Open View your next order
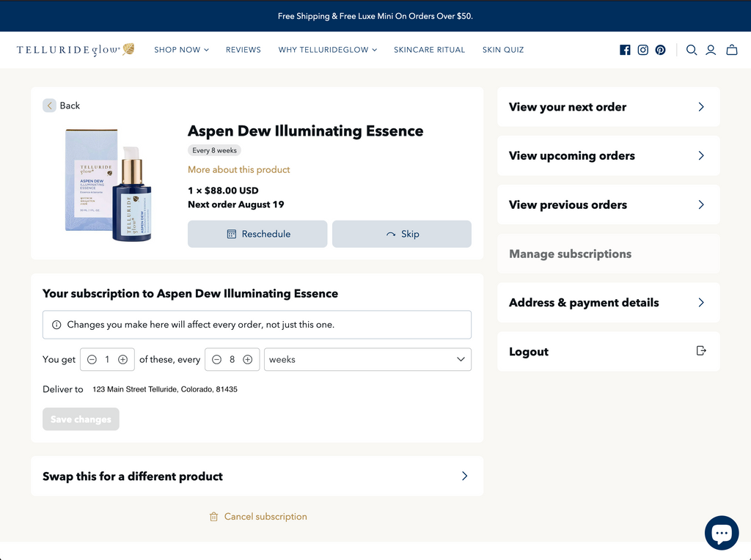This screenshot has height=560, width=751. point(608,107)
